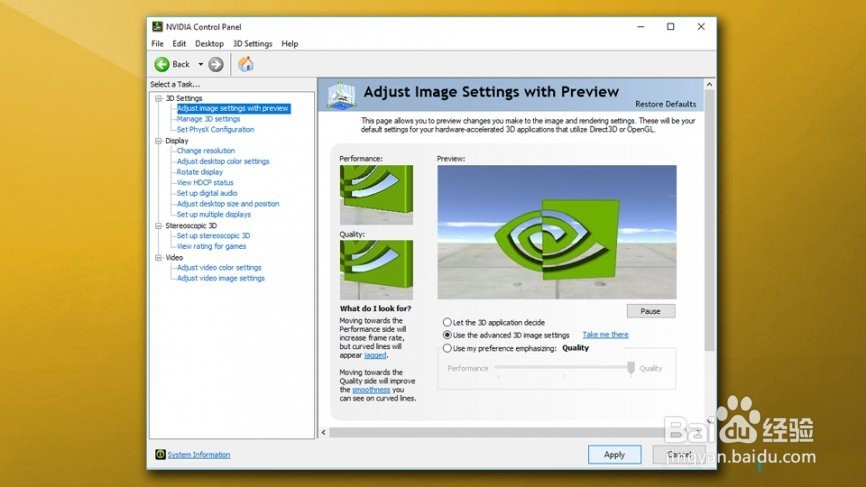The image size is (866, 487).
Task: Click the jagged help link
Action: point(375,355)
